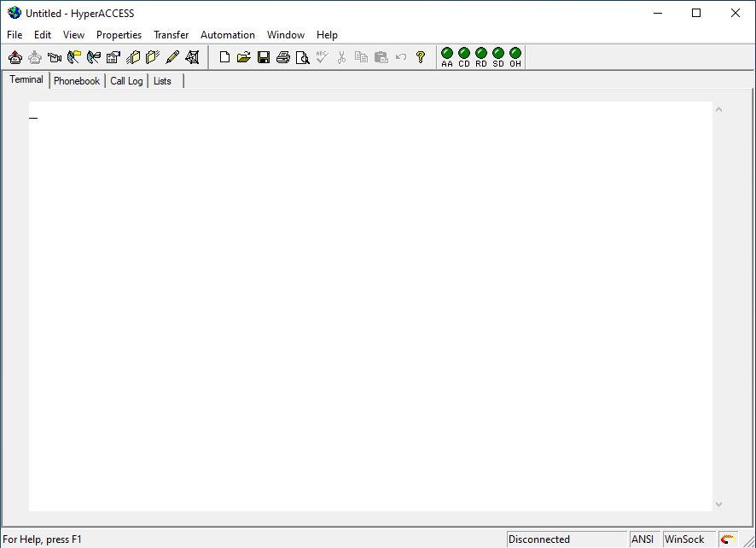The width and height of the screenshot is (756, 548).
Task: Open the File menu
Action: pyautogui.click(x=15, y=35)
